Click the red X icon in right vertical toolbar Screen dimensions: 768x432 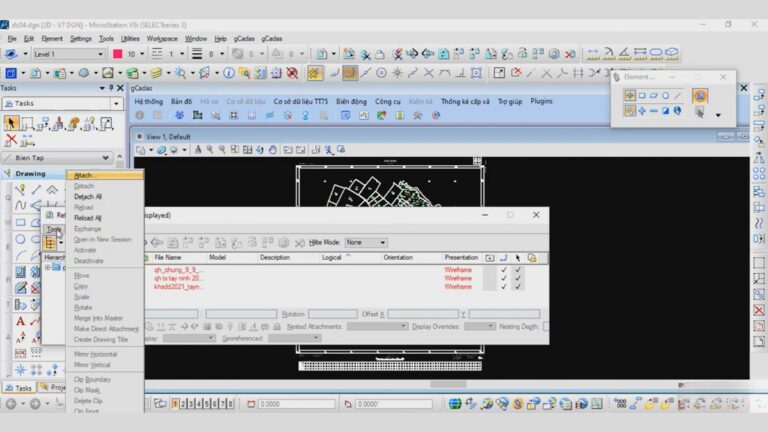(x=759, y=310)
